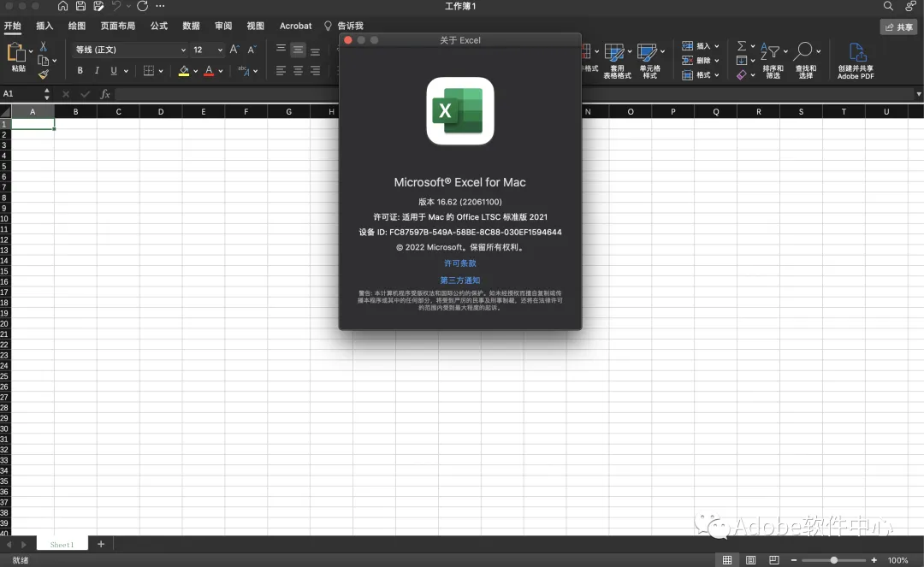Expand the fill color dropdown arrow
The width and height of the screenshot is (924, 567).
point(196,71)
